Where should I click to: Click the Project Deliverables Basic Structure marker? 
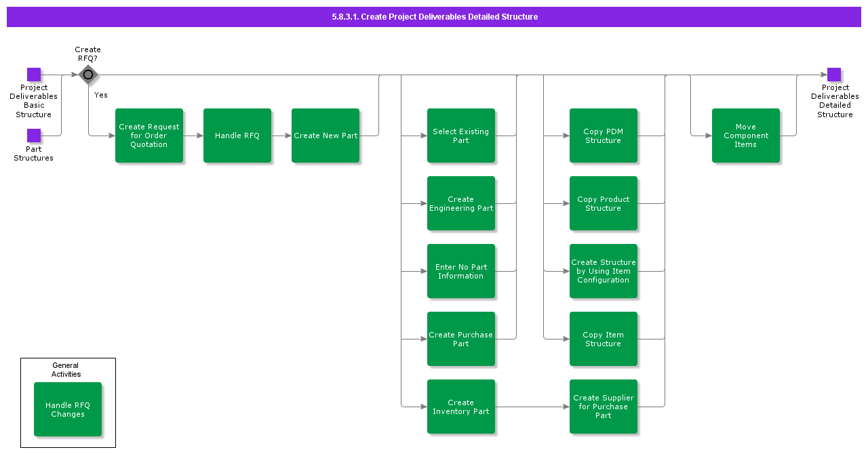pos(34,75)
